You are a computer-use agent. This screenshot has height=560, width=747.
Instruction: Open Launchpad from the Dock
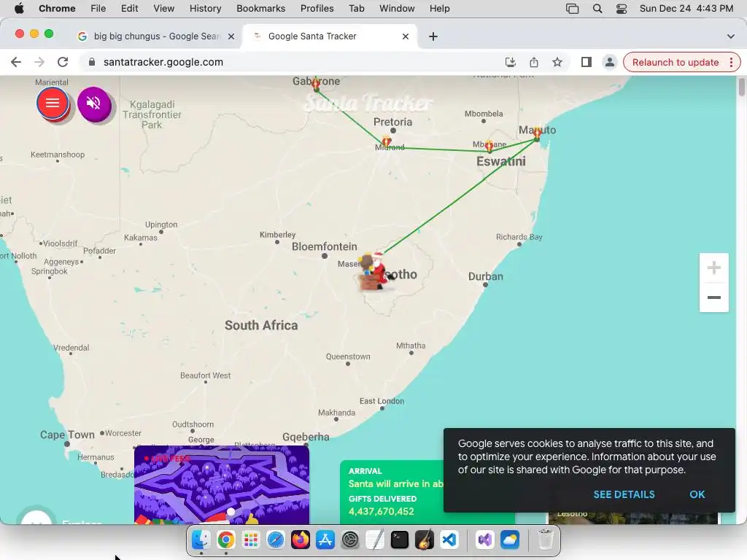(251, 540)
